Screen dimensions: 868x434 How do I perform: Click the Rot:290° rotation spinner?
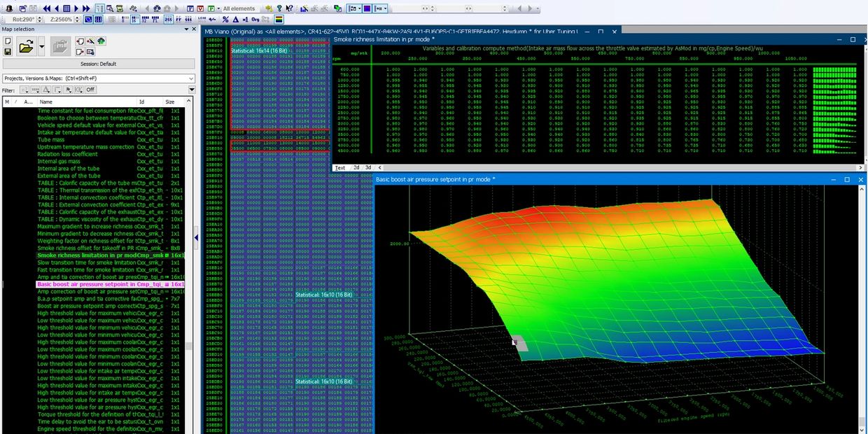click(24, 19)
